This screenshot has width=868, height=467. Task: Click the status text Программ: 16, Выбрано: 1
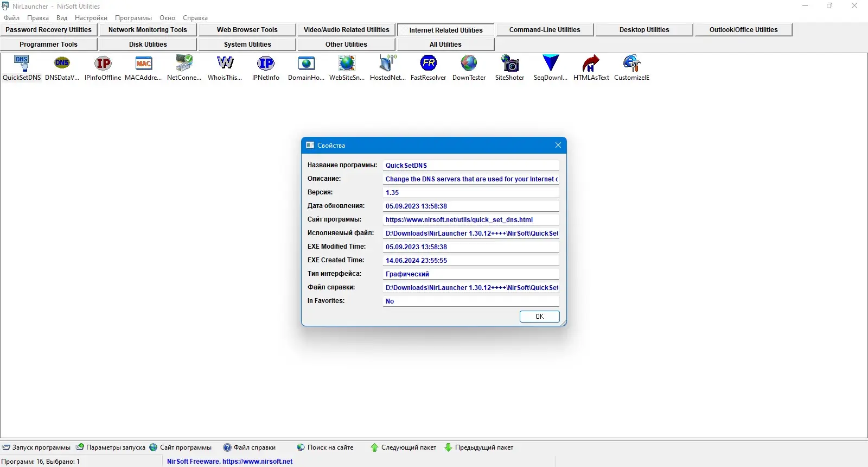point(41,462)
